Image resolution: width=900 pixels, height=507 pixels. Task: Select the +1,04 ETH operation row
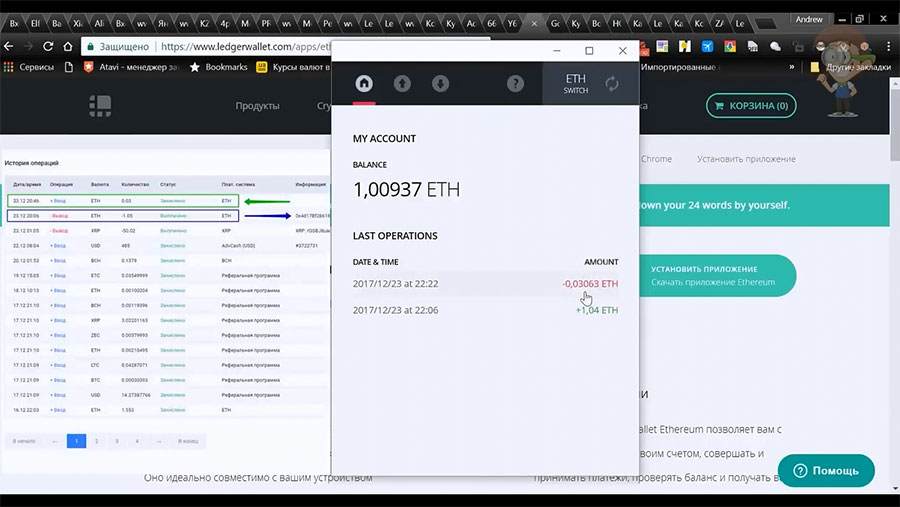tap(485, 310)
